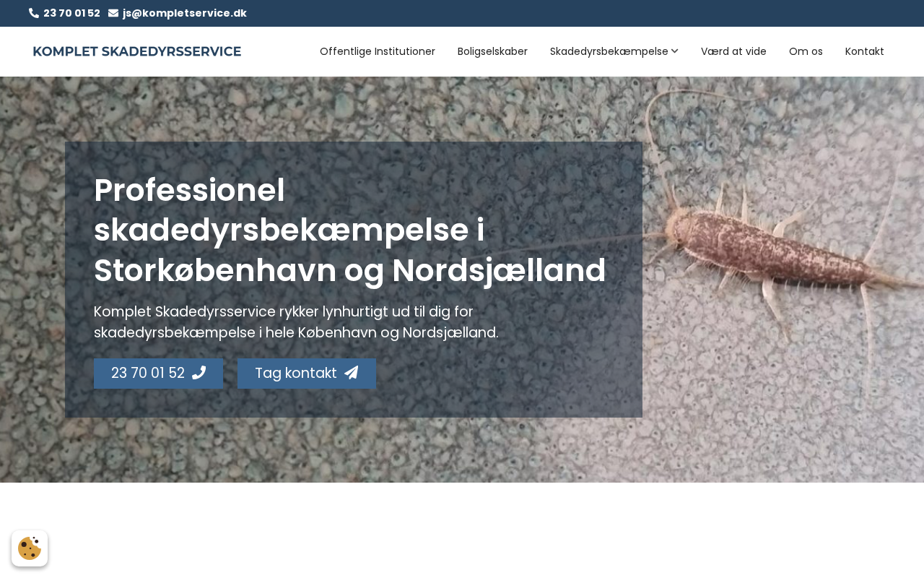
Task: Click the 23 70 01 52 hero button
Action: [x=159, y=374]
